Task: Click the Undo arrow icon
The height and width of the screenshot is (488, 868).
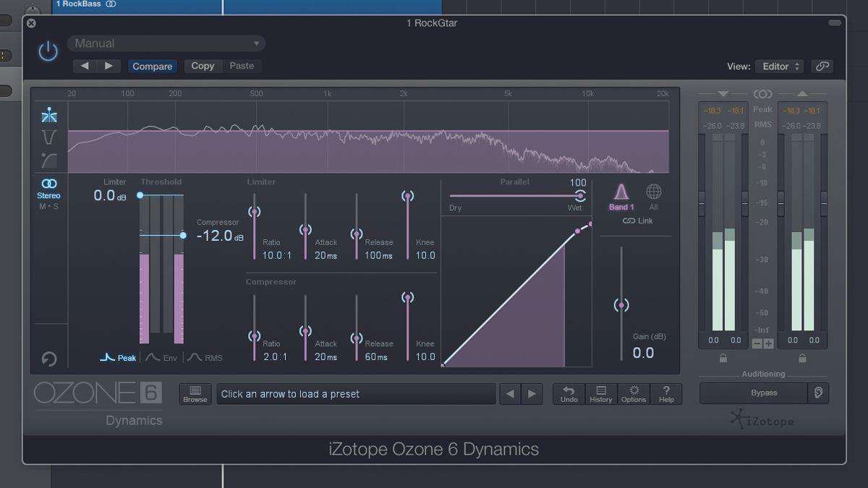Action: pos(569,394)
